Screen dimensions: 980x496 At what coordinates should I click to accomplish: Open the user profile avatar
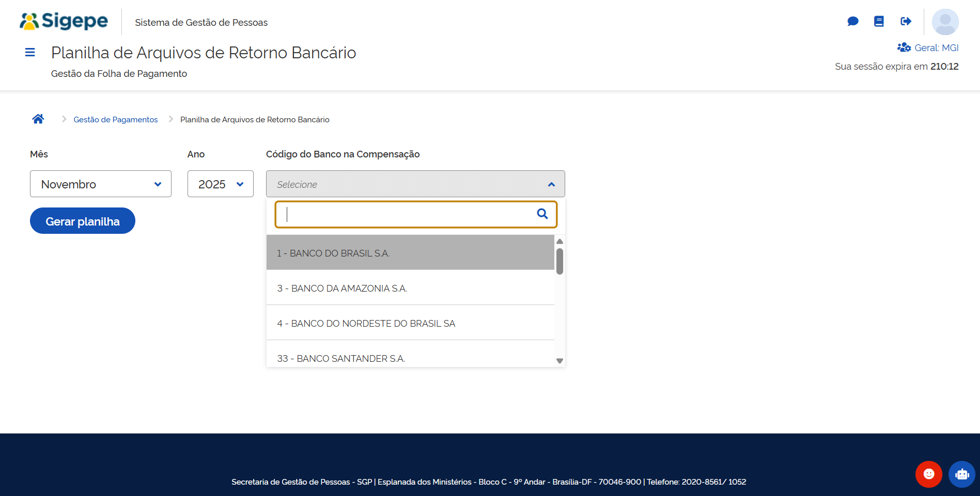[x=945, y=22]
